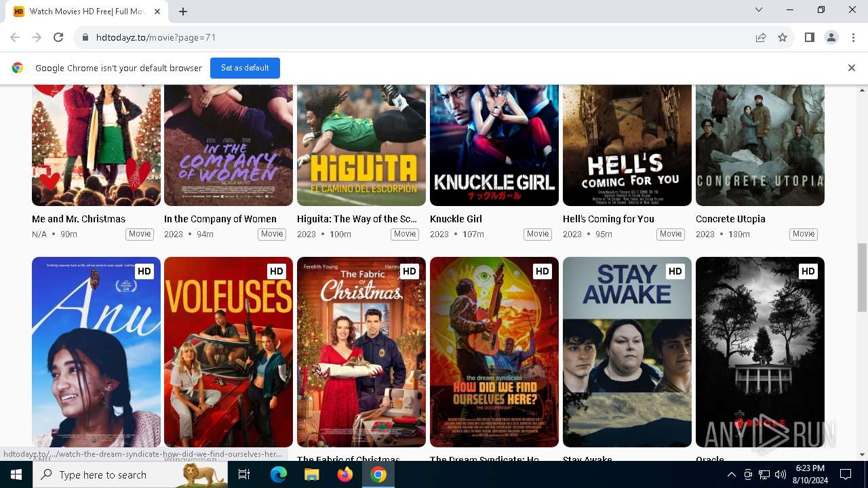Set Chrome as default browser
This screenshot has height=488, width=868.
point(245,68)
